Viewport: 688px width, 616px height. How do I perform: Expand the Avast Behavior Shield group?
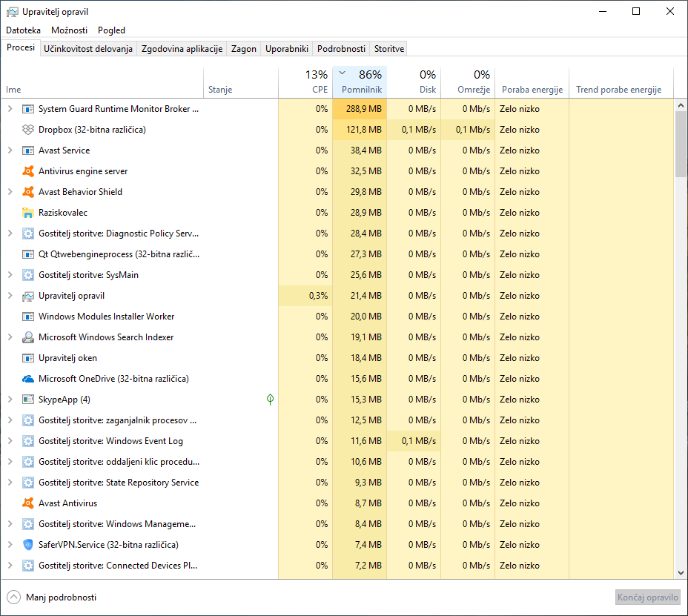pyautogui.click(x=10, y=192)
